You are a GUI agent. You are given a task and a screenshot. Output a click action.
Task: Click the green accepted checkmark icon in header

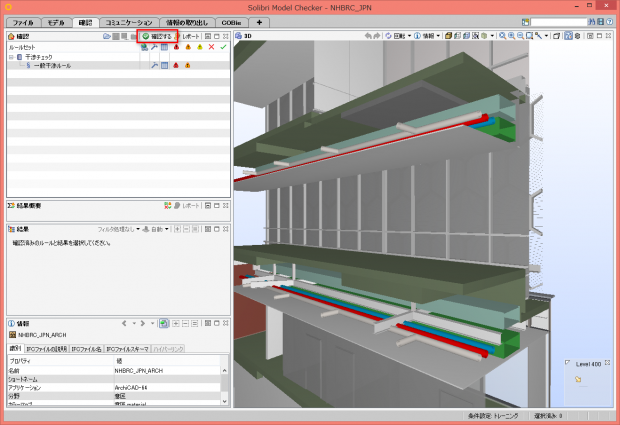223,47
